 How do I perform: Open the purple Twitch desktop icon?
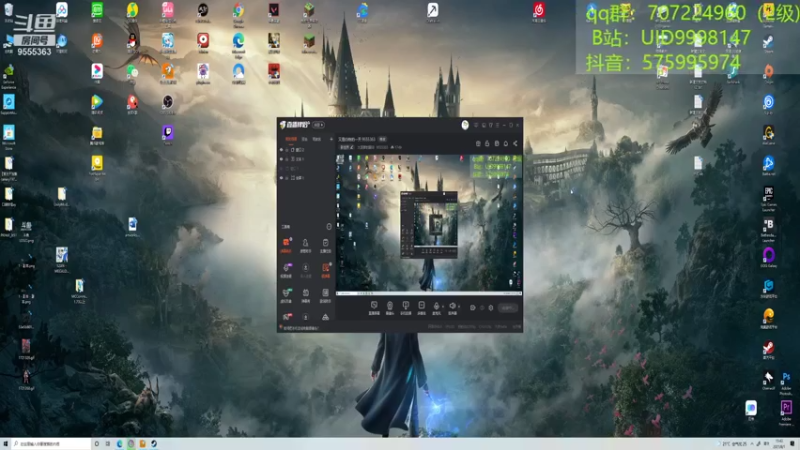click(x=168, y=132)
